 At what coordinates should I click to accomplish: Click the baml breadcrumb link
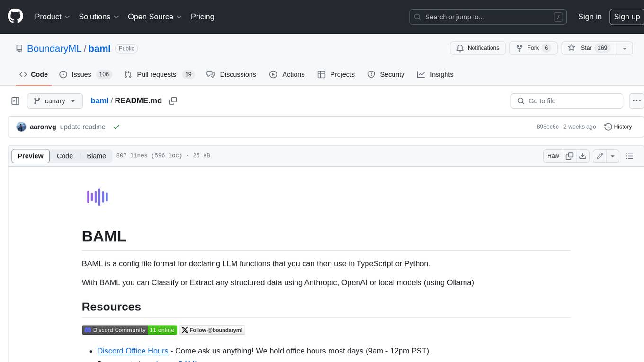pos(99,101)
